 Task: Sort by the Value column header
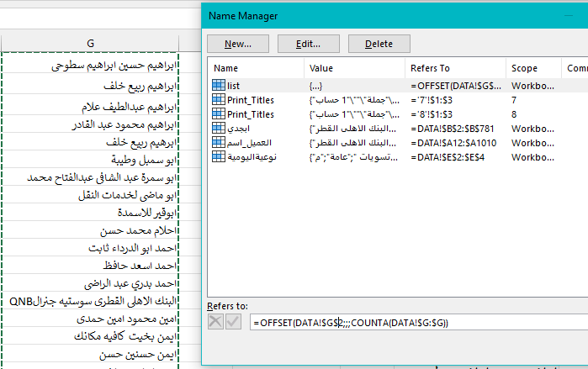click(x=353, y=68)
